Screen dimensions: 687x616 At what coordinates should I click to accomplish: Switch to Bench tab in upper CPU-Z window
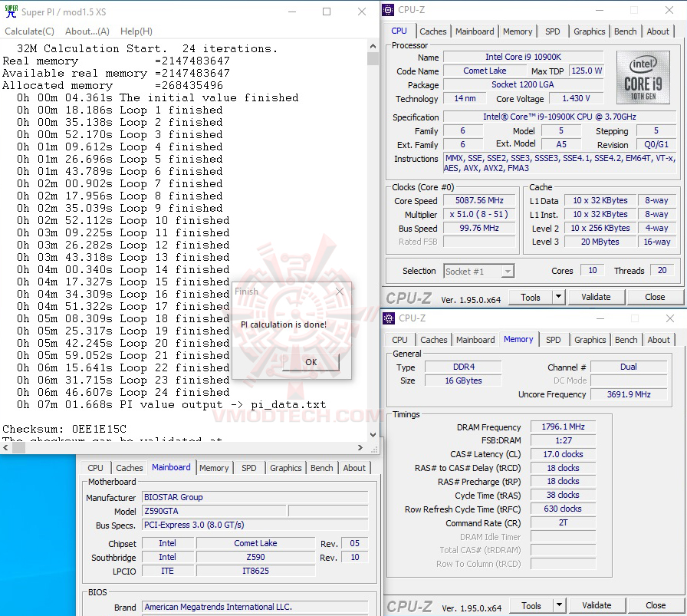625,31
